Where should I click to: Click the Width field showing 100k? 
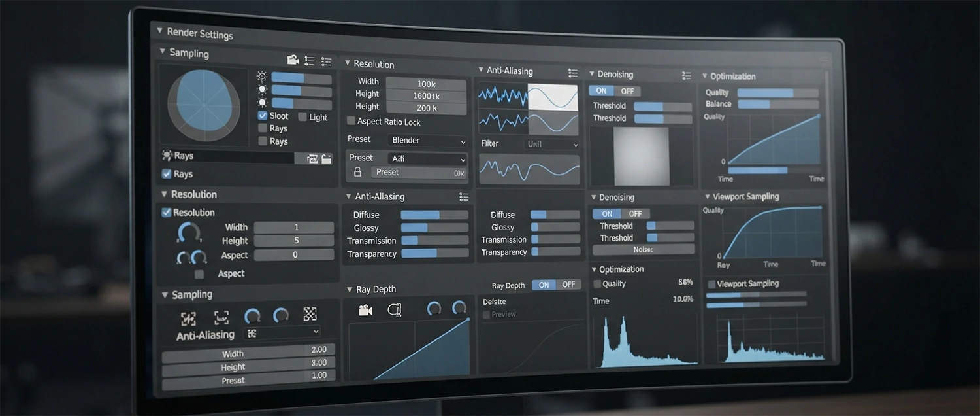pyautogui.click(x=426, y=84)
